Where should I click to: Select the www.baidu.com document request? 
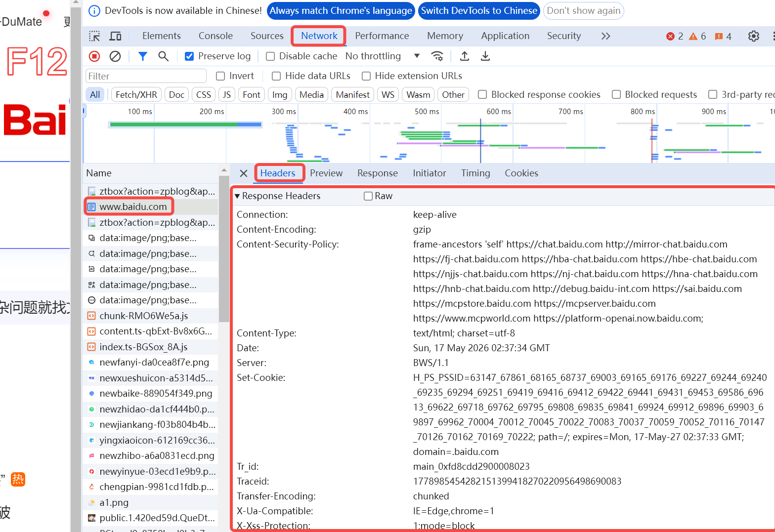pyautogui.click(x=151, y=206)
